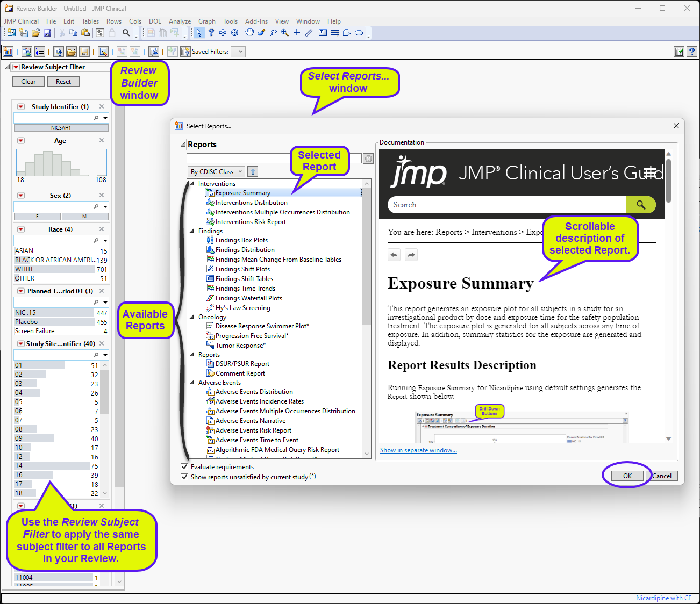Select DSUR/PSUR Report in list
700x604 pixels.
coord(242,364)
